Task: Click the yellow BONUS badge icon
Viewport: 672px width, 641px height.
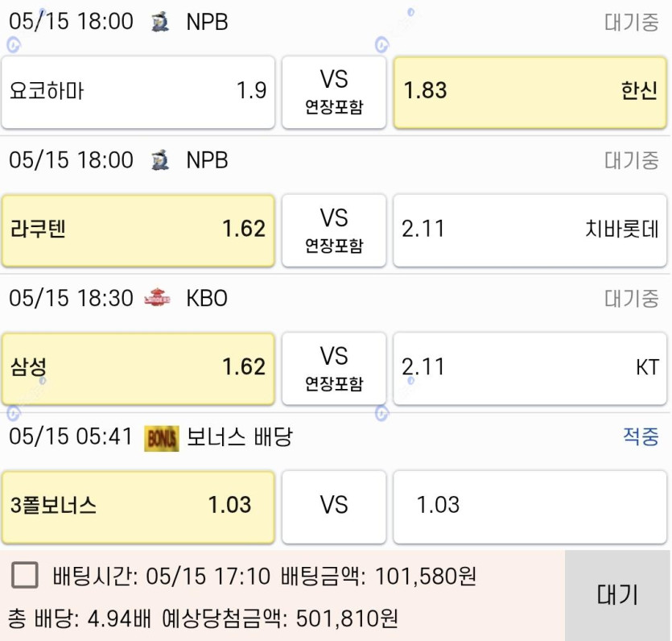Action: pos(162,438)
